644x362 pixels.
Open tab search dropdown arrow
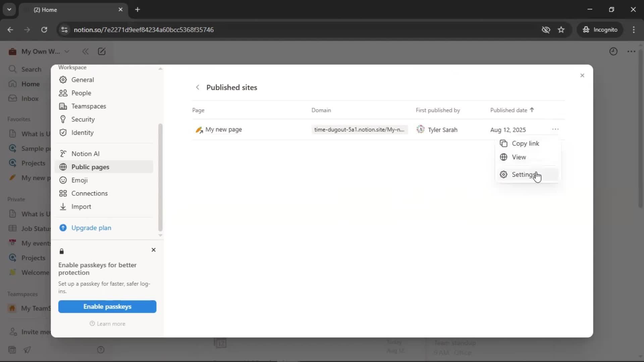pyautogui.click(x=9, y=10)
